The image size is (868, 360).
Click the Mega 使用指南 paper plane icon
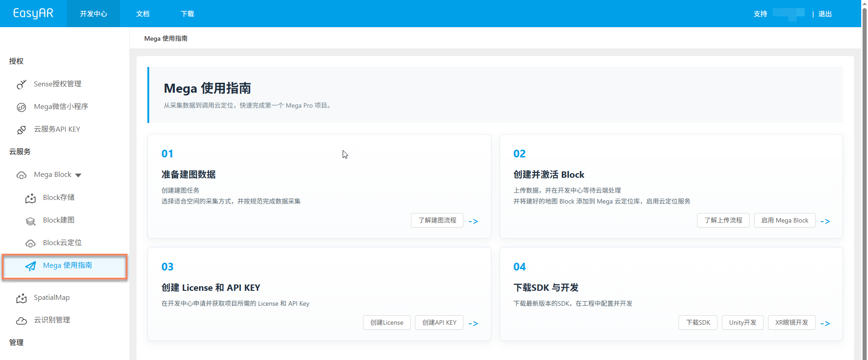[x=31, y=266]
